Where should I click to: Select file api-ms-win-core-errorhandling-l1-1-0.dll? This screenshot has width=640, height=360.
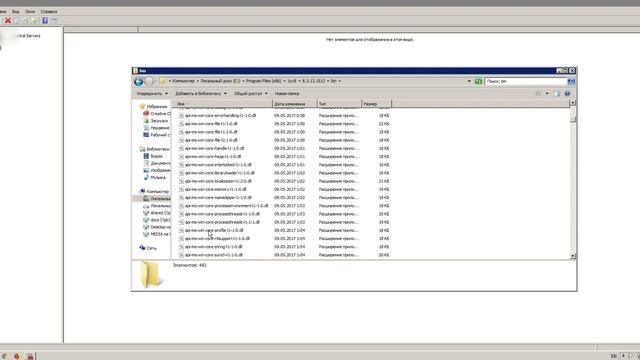pos(220,116)
